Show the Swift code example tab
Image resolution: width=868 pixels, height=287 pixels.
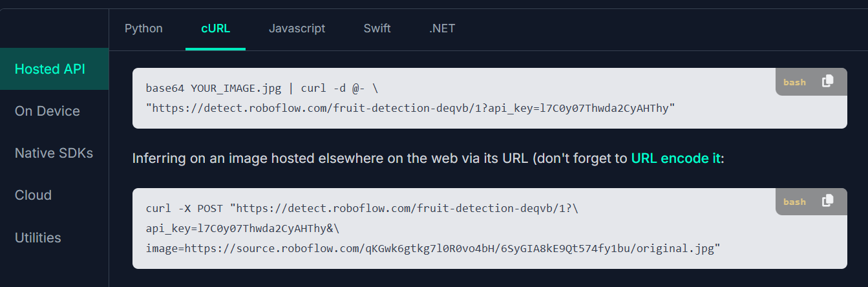tap(377, 28)
